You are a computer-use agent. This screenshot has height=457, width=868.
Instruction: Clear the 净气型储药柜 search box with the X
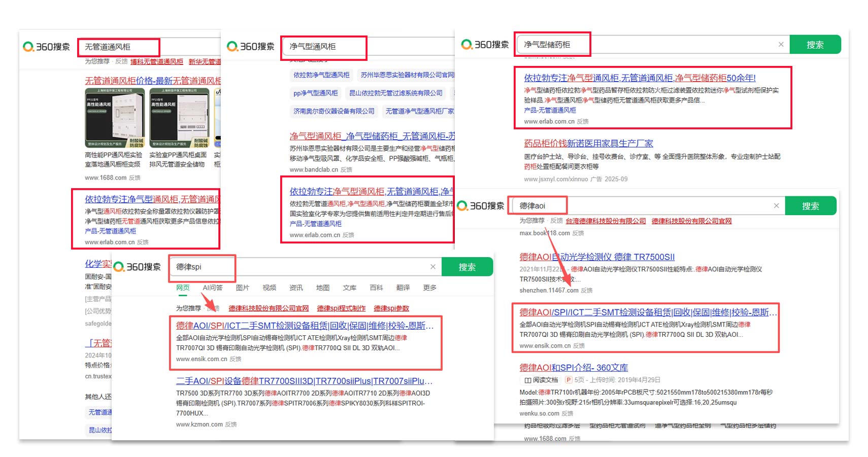click(781, 45)
